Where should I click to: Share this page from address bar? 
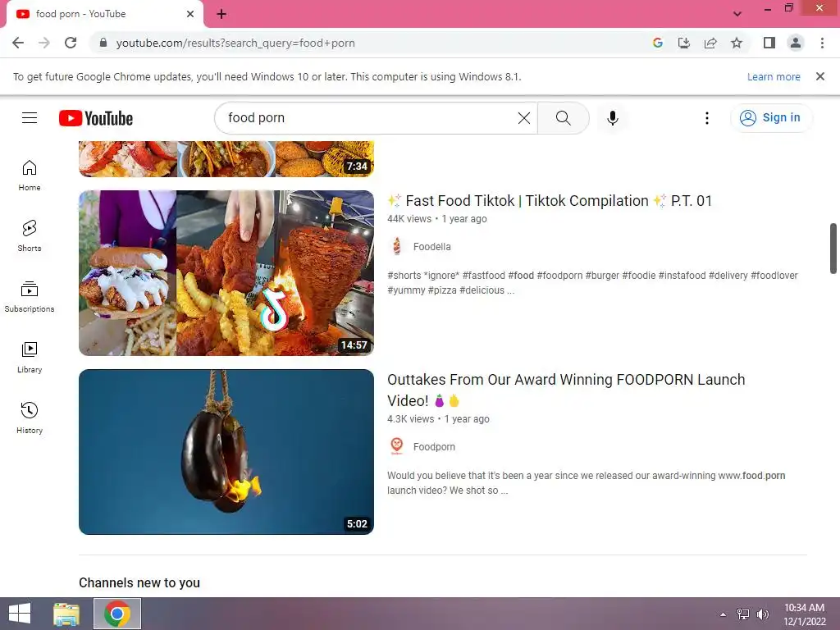710,43
